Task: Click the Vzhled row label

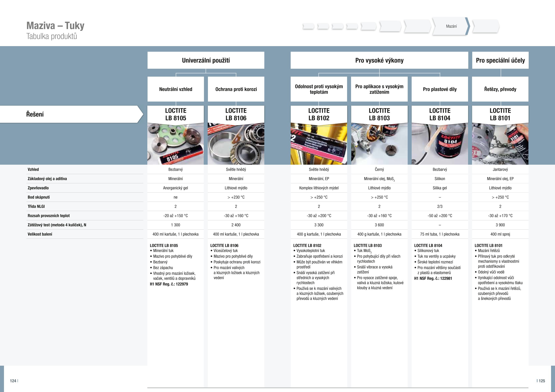Action: pyautogui.click(x=33, y=169)
